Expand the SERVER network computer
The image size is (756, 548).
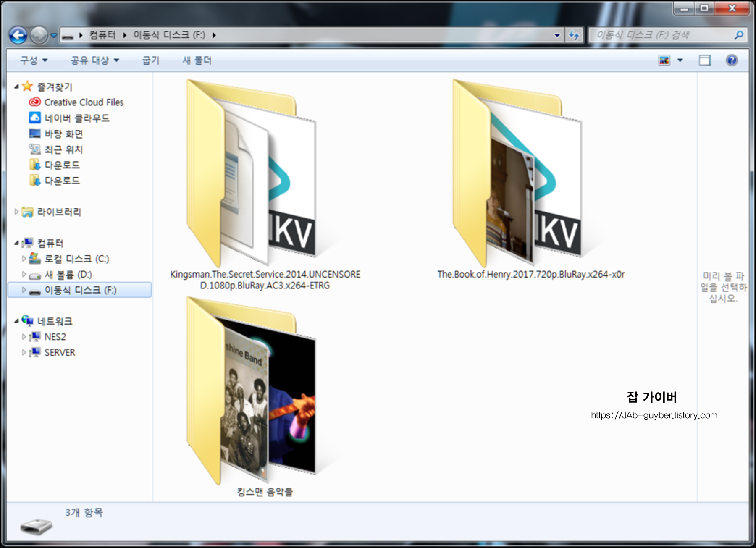24,352
